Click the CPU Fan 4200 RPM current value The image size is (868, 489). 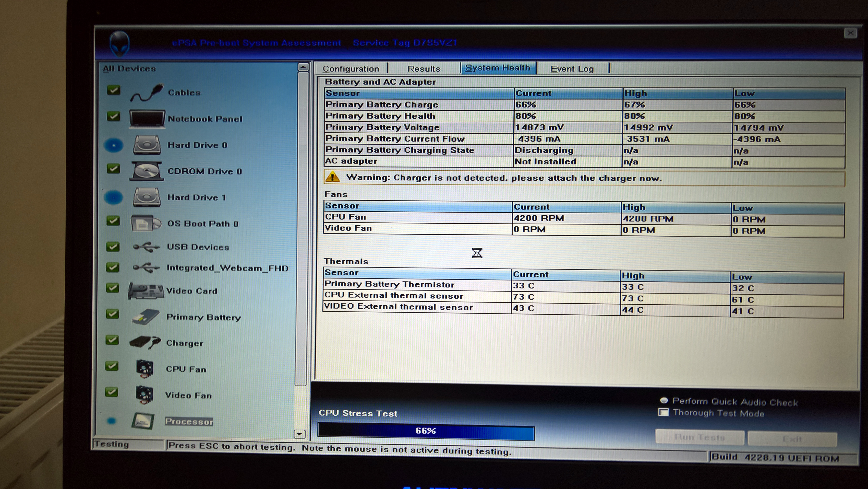coord(538,218)
